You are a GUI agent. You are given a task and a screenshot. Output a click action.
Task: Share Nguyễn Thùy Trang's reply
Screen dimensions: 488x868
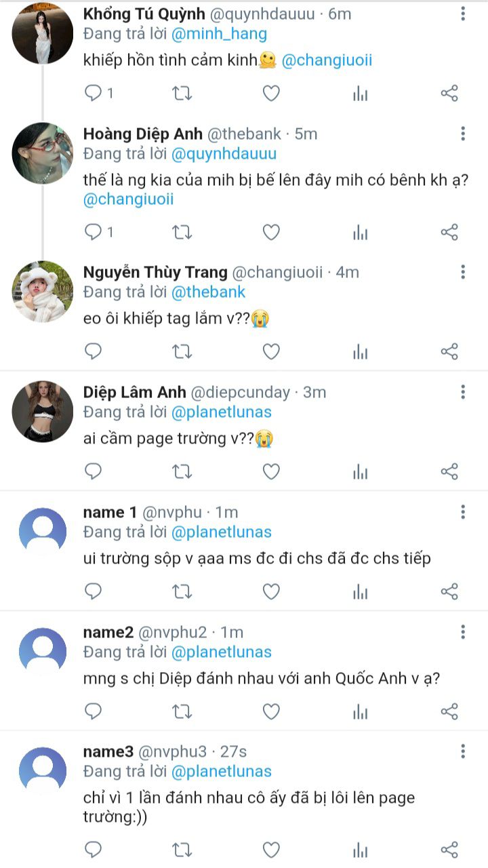coord(449,351)
